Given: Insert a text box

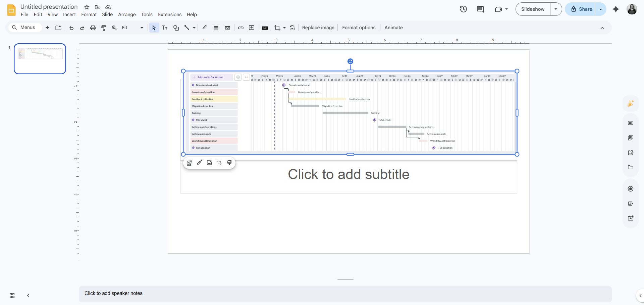Looking at the screenshot, I should click(x=165, y=28).
